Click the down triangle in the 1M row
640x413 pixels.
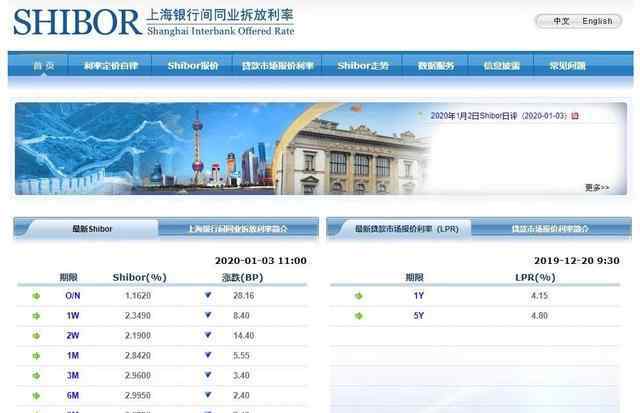tap(208, 355)
